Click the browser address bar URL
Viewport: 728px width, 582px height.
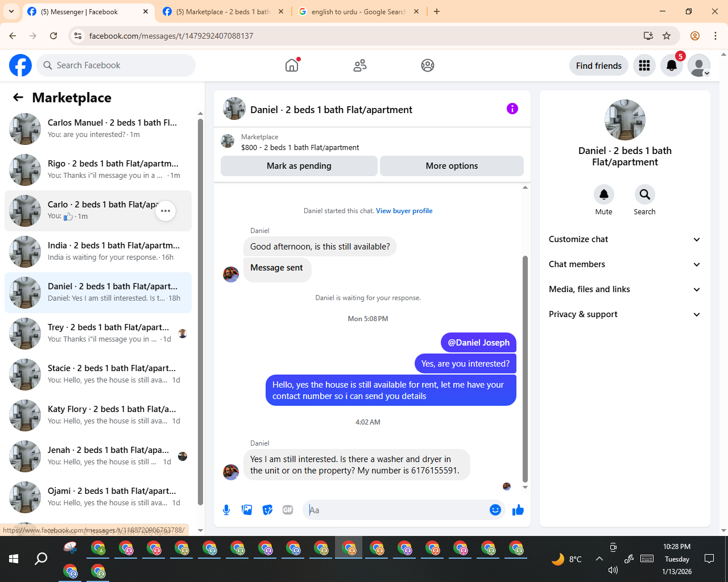171,36
